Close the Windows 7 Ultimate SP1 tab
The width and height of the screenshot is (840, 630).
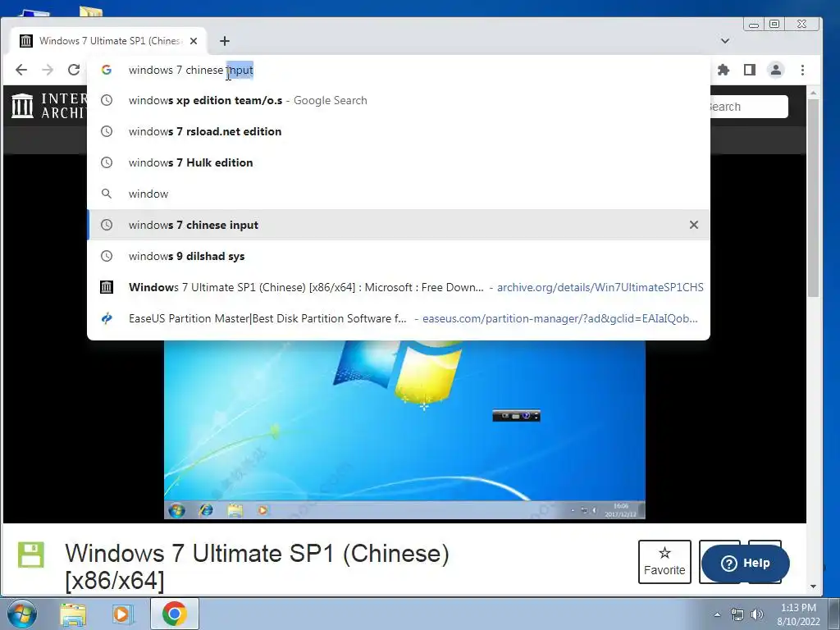(x=194, y=41)
